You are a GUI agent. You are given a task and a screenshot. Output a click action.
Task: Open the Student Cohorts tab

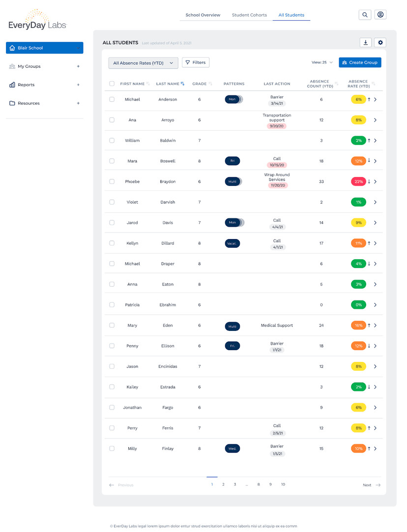(x=249, y=15)
